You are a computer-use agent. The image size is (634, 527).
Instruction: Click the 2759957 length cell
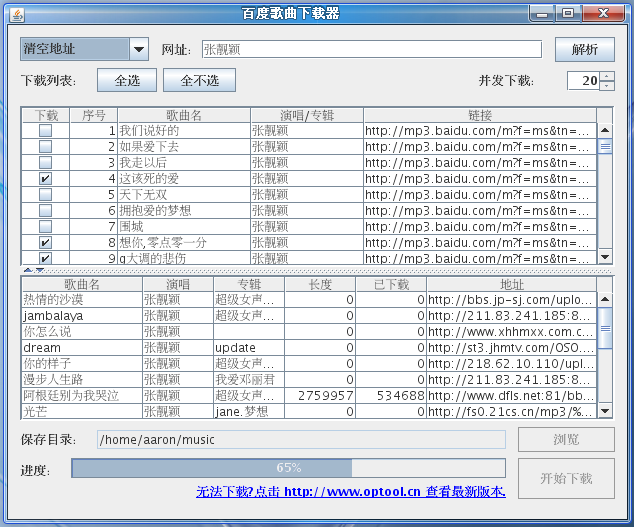click(x=320, y=396)
